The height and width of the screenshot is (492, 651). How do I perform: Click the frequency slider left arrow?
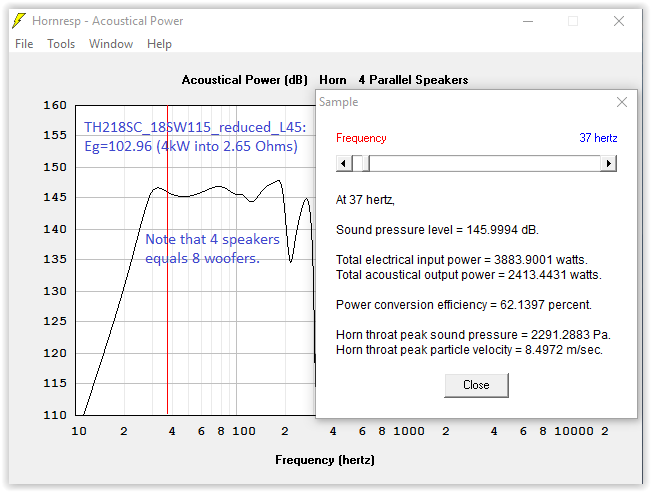pyautogui.click(x=344, y=163)
